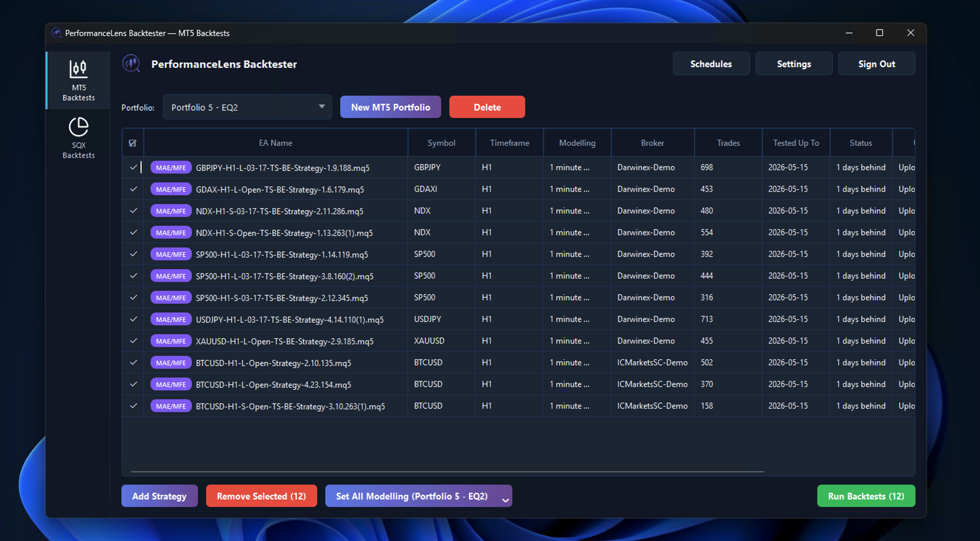Click the 1 days behind status in GBPJPY row
This screenshot has height=541, width=980.
[x=860, y=167]
